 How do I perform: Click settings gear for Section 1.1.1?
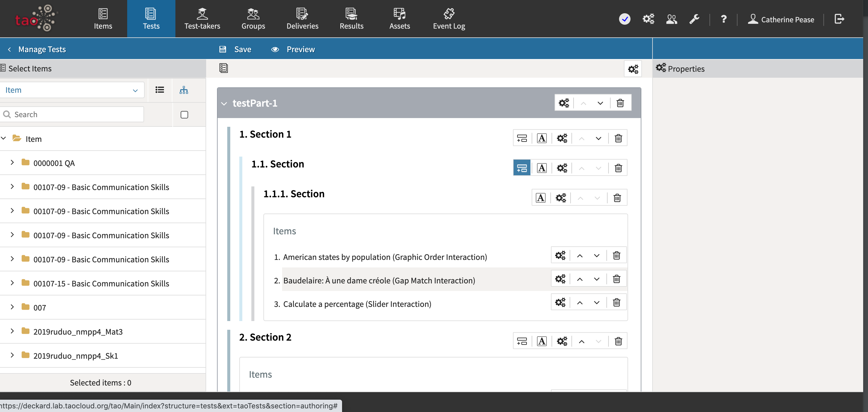(x=561, y=198)
